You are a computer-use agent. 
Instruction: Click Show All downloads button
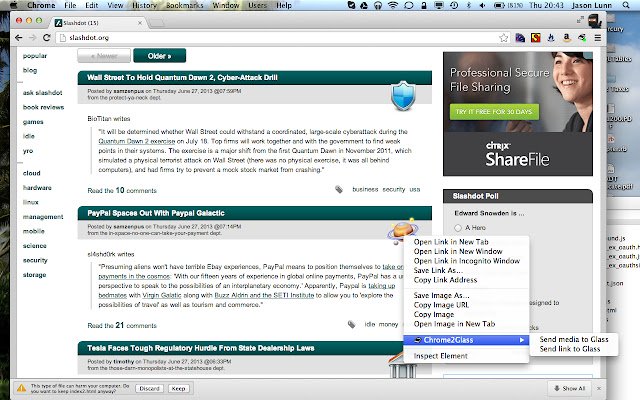(x=569, y=388)
